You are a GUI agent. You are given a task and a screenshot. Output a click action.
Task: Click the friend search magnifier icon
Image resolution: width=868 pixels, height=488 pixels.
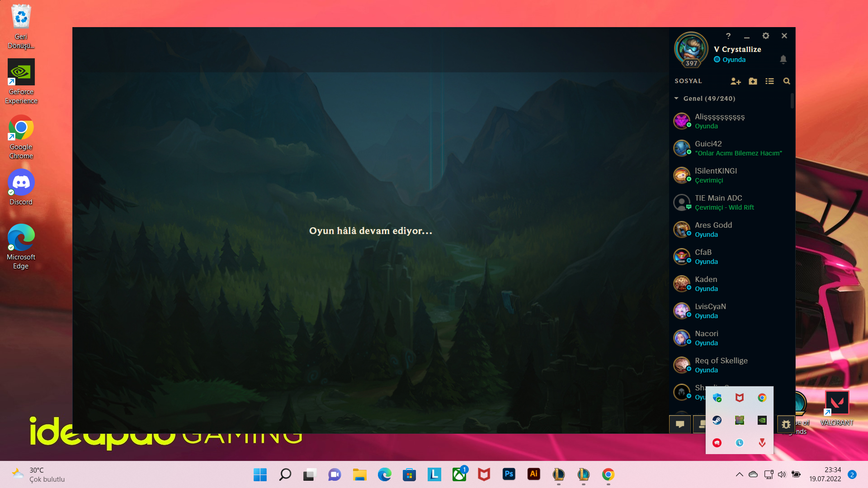(787, 81)
